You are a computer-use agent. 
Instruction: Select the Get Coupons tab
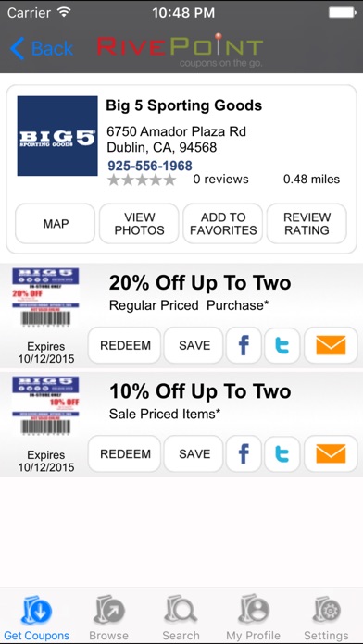37,616
